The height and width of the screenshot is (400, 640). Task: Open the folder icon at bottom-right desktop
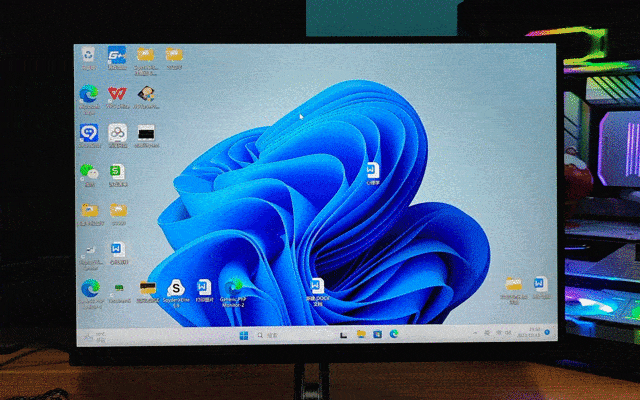[513, 286]
